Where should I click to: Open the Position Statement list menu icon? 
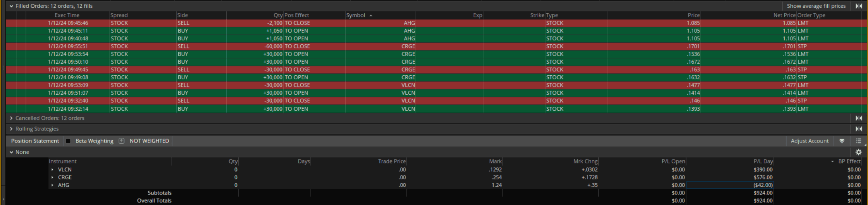pos(858,141)
